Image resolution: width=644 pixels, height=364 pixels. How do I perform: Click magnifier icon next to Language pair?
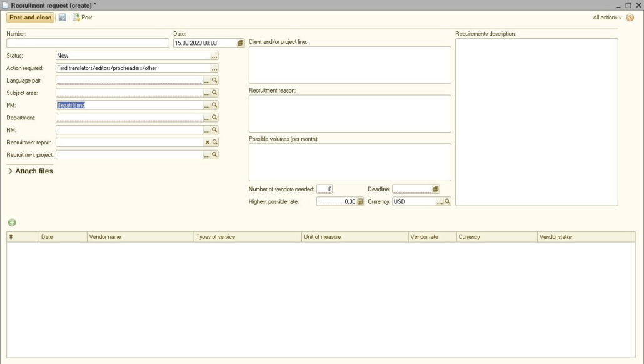(x=214, y=80)
